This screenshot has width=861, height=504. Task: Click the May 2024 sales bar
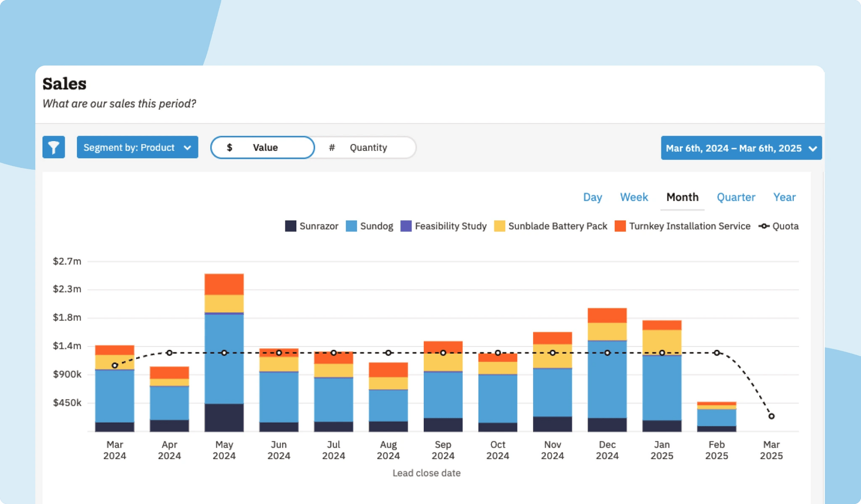[x=224, y=354]
